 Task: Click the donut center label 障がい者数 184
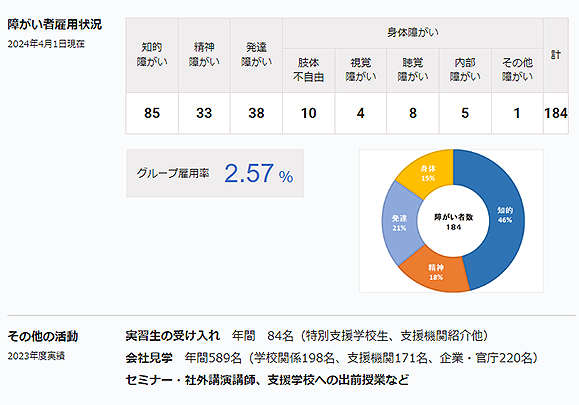pyautogui.click(x=453, y=222)
